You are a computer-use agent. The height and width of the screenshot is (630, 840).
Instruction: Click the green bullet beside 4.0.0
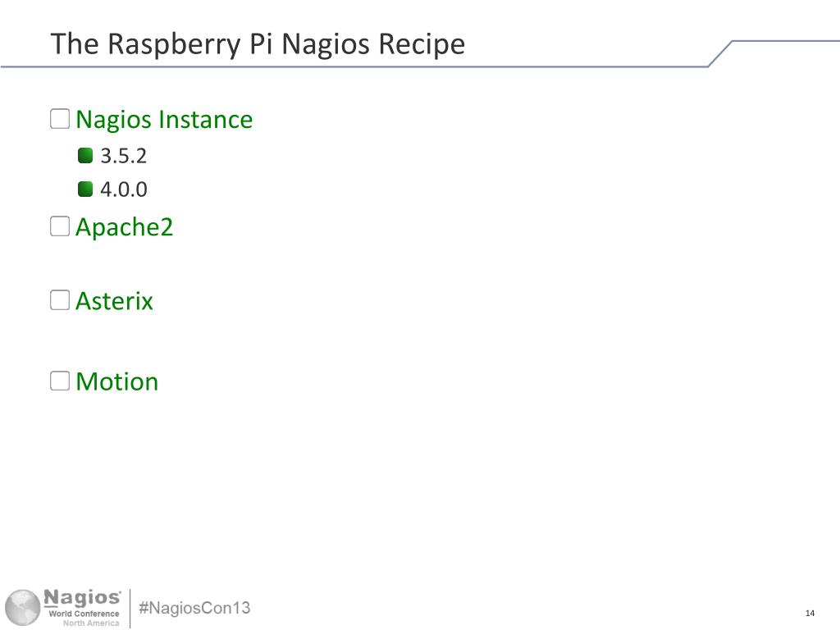click(x=85, y=189)
